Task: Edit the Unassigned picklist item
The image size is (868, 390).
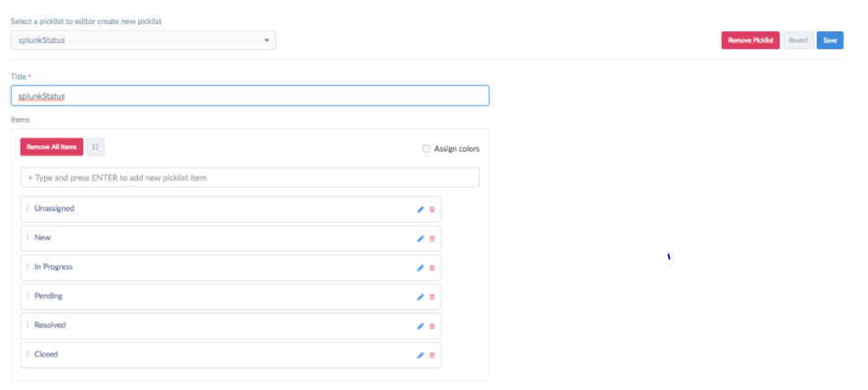Action: coord(421,210)
